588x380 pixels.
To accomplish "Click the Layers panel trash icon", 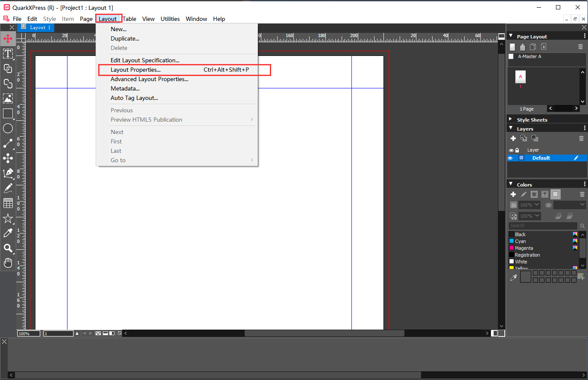I will click(x=581, y=138).
